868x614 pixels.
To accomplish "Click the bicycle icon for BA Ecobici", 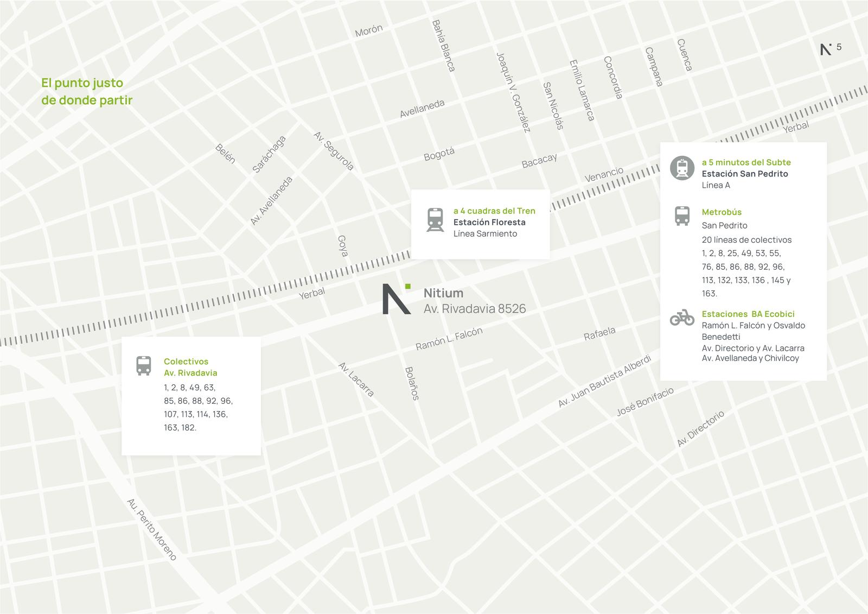I will coord(682,317).
